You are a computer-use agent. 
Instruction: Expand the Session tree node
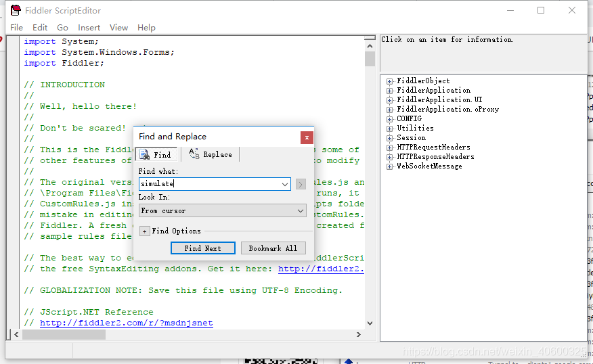pos(389,138)
